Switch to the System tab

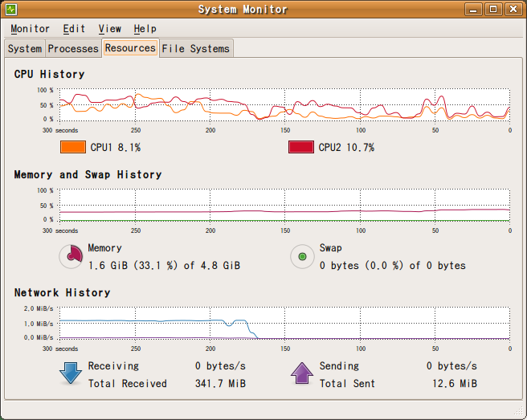(x=25, y=49)
